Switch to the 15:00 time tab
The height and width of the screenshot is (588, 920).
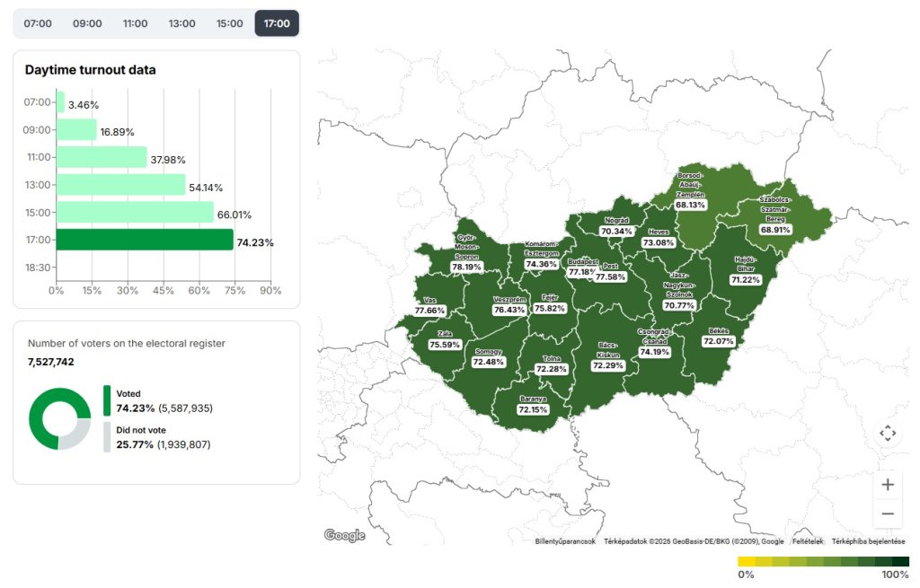230,23
